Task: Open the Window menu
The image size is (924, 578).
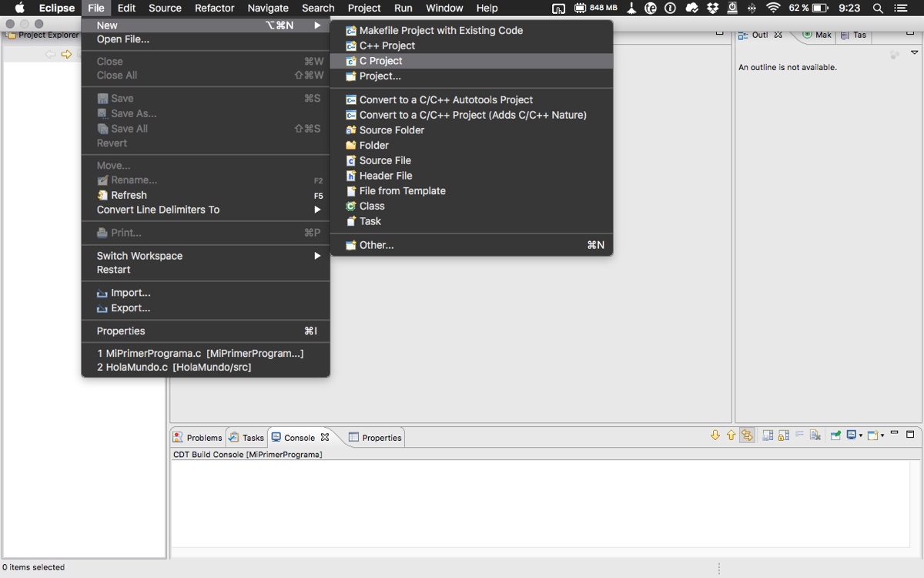Action: 444,8
